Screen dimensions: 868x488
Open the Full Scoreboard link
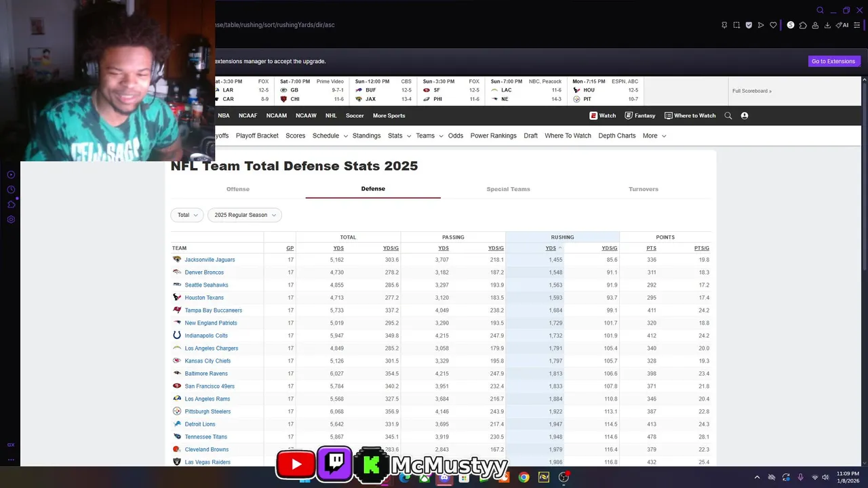(x=751, y=91)
